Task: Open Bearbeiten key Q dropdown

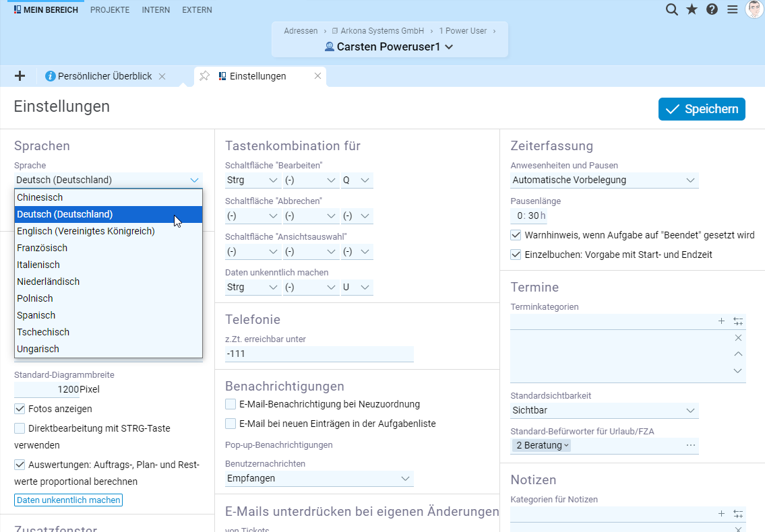Action: (357, 180)
